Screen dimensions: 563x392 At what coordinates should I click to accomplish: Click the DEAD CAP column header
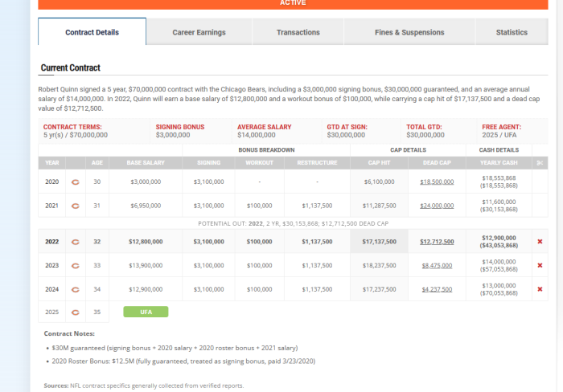(x=437, y=163)
